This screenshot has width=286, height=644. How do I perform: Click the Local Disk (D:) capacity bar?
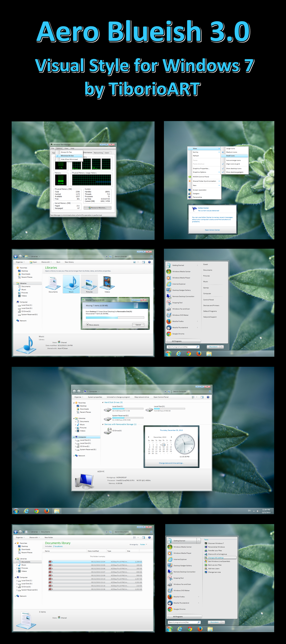(x=169, y=408)
